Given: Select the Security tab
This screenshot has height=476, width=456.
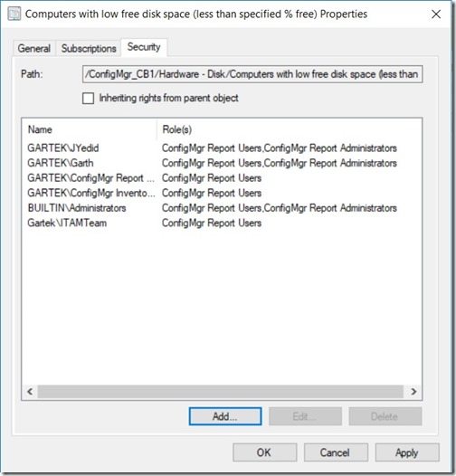Looking at the screenshot, I should pyautogui.click(x=144, y=47).
